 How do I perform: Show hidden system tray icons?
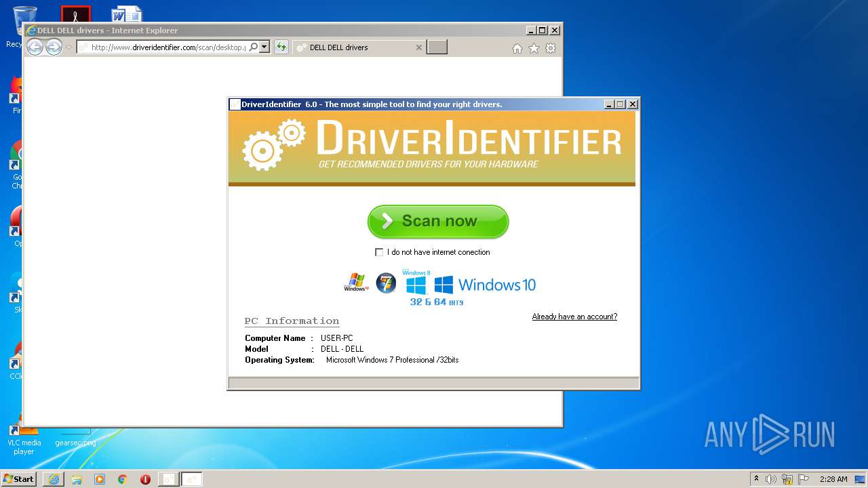(756, 479)
